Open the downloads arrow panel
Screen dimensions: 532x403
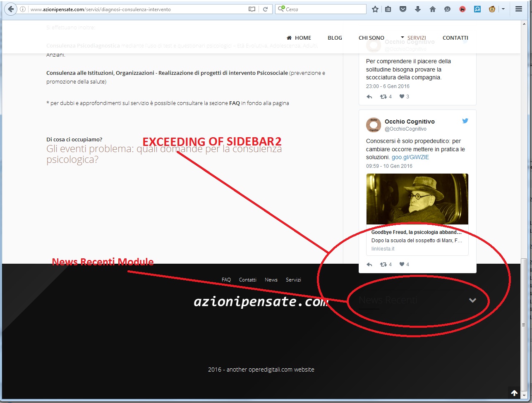coord(418,9)
